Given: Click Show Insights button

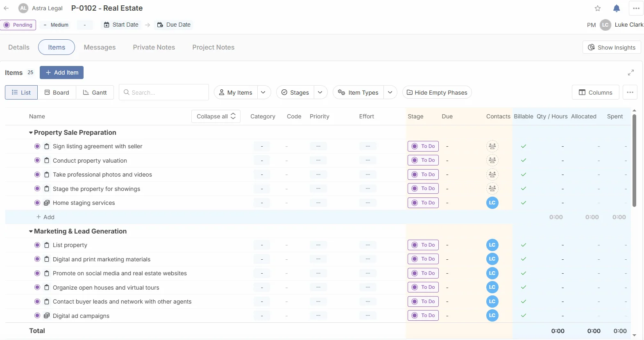Looking at the screenshot, I should (x=612, y=47).
